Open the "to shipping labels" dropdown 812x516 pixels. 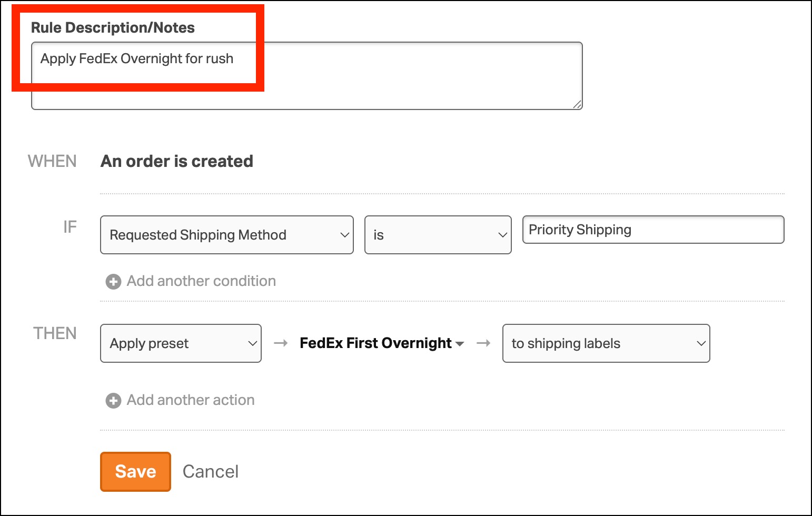point(606,343)
